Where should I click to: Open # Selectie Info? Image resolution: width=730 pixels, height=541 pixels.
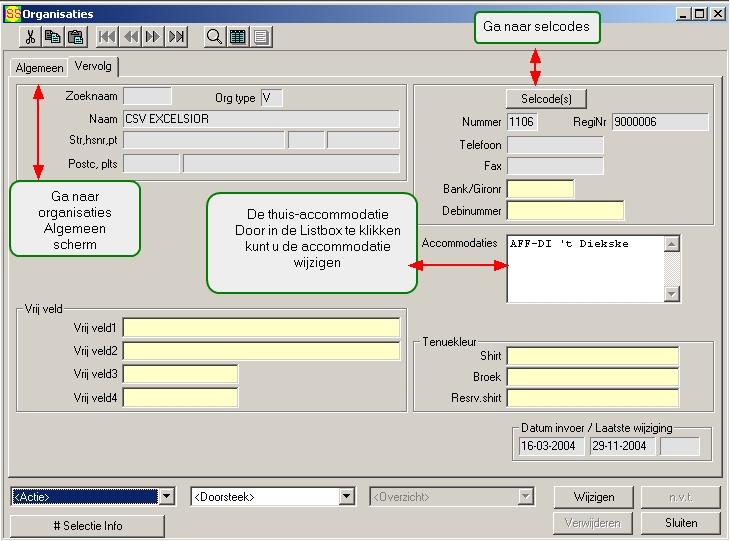pos(87,526)
